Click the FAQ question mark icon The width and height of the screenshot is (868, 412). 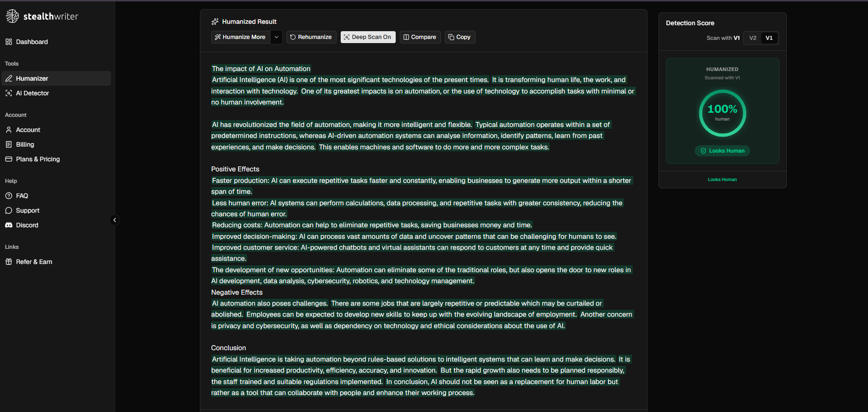(9, 196)
